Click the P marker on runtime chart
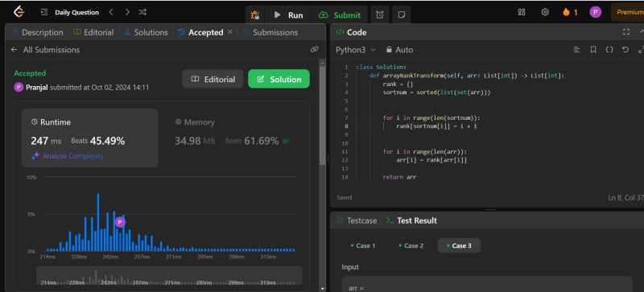Screen dimensions: 644x292 point(120,222)
